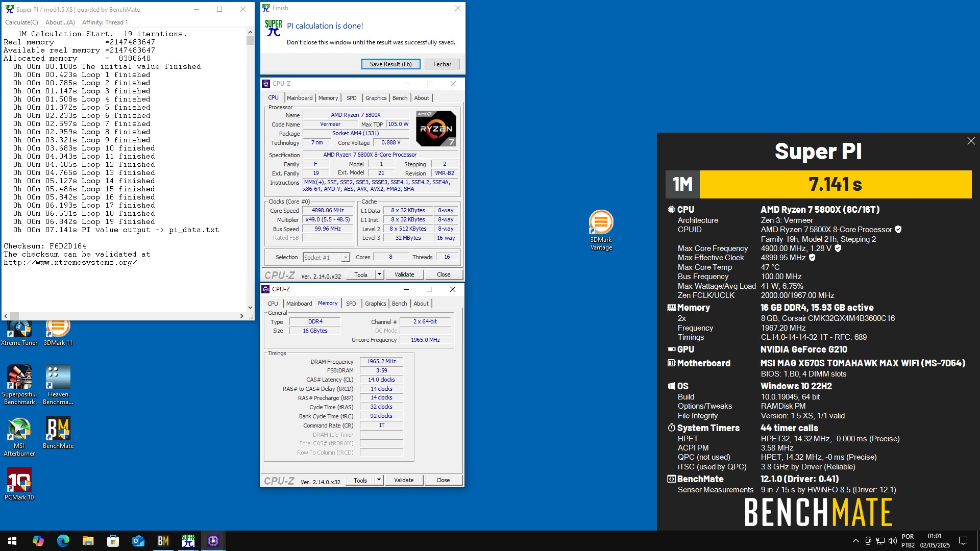Open the Bench tab in upper CPU-Z
The width and height of the screenshot is (980, 551).
[400, 98]
